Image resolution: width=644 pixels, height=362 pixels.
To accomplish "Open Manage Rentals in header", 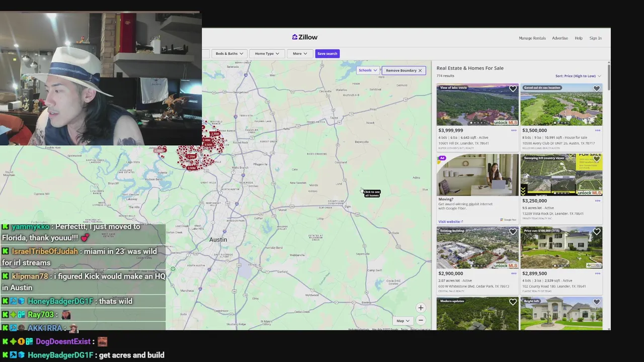I will pos(532,38).
